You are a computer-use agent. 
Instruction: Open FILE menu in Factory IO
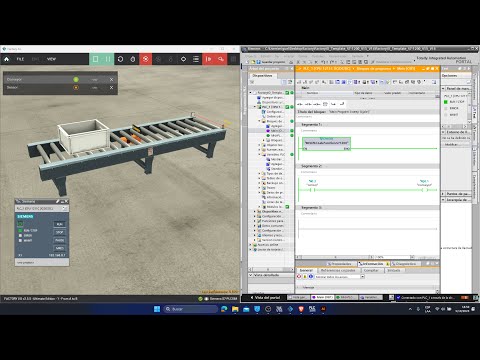point(20,59)
